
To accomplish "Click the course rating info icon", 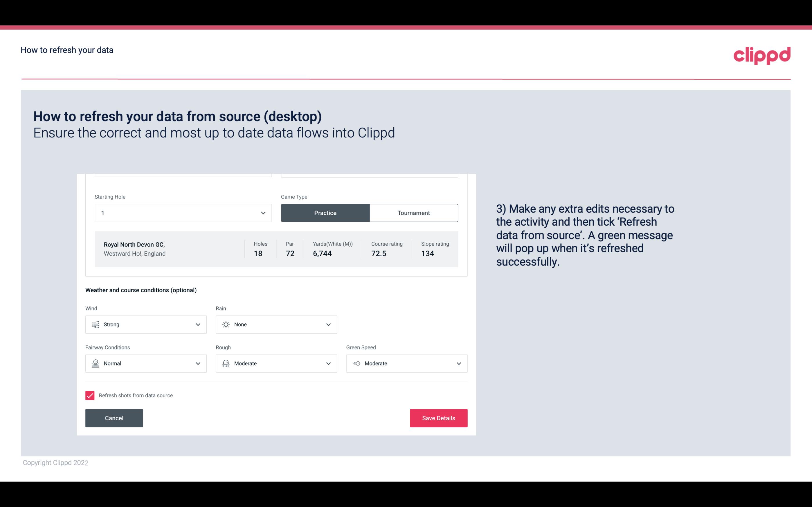I will (406, 244).
